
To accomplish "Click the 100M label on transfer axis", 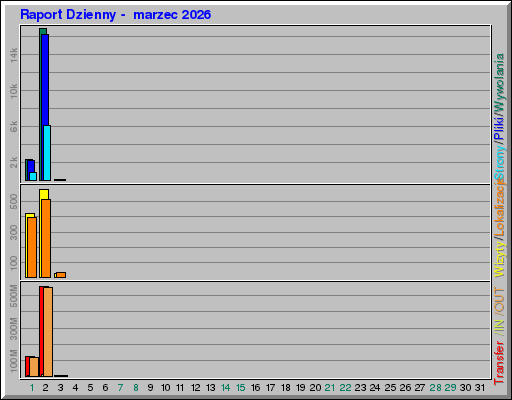I will (x=13, y=361).
